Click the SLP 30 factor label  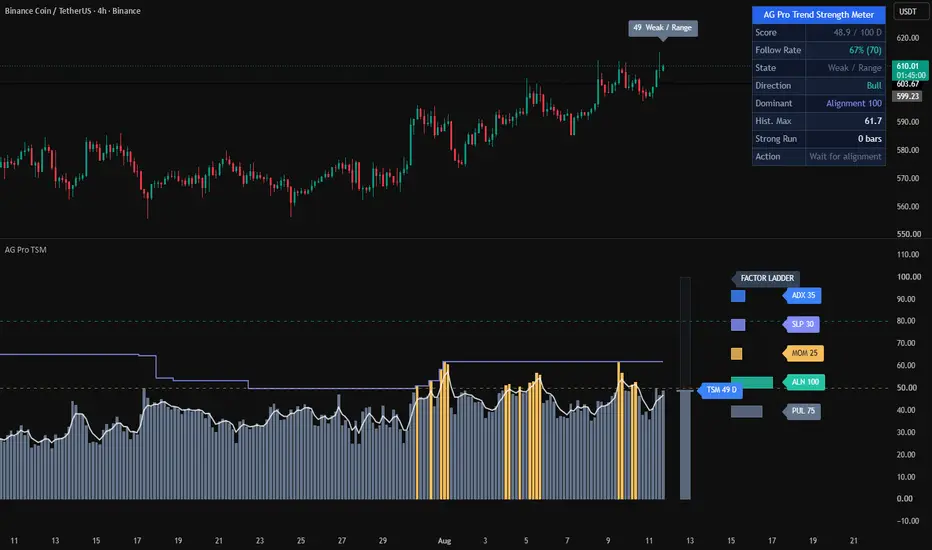click(802, 324)
